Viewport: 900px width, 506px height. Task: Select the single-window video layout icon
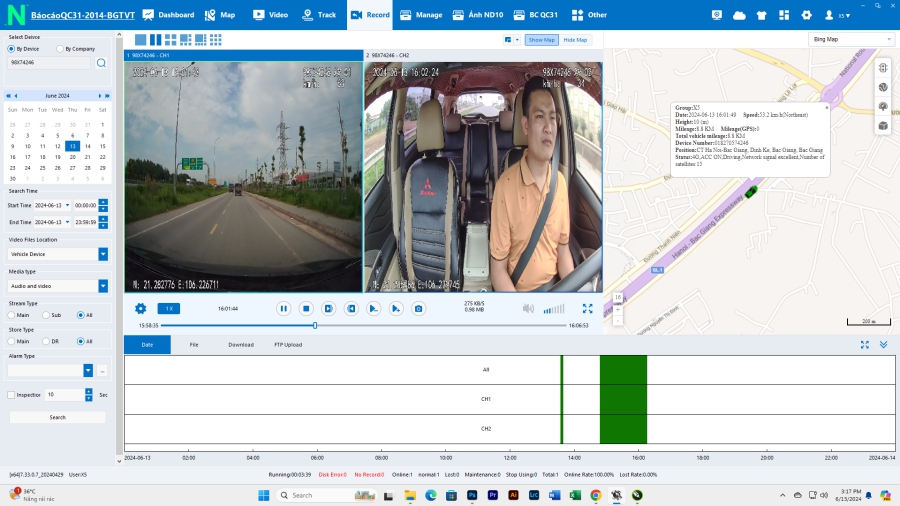(x=139, y=39)
